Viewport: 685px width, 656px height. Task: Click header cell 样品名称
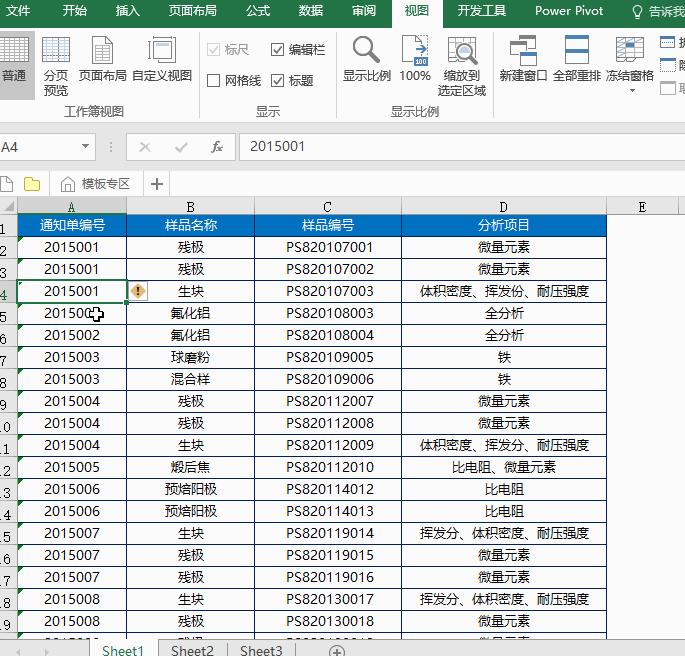point(190,225)
